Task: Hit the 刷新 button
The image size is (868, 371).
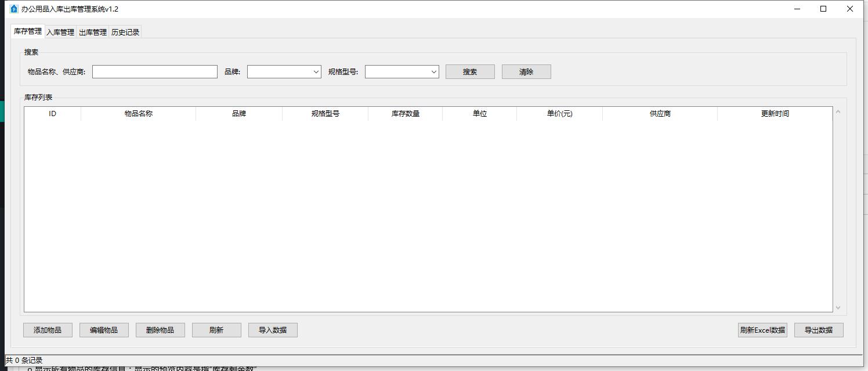Action: pos(216,330)
